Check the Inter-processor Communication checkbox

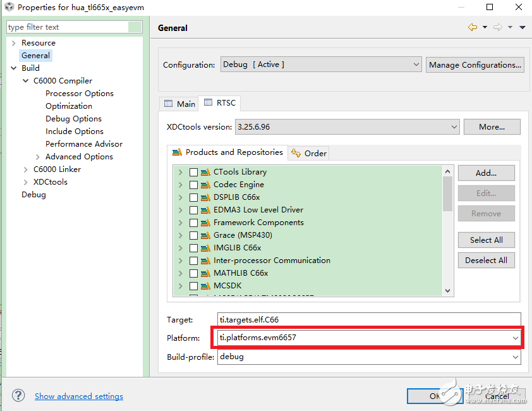[193, 261]
